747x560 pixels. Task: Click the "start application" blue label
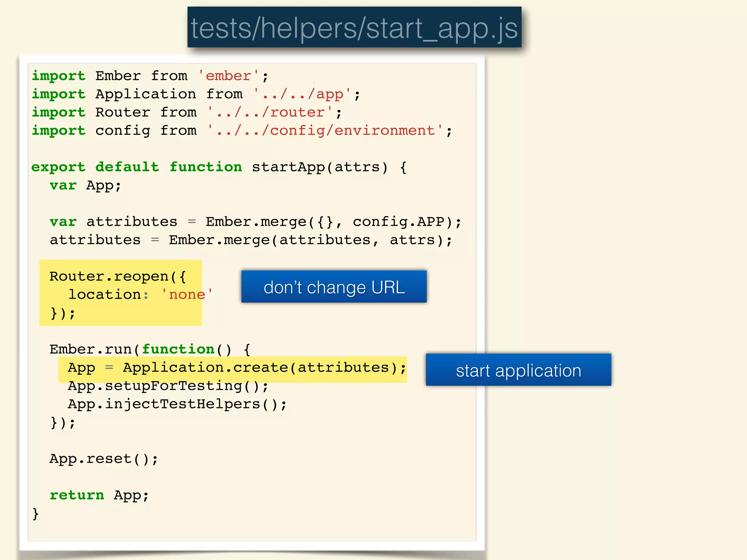(x=518, y=370)
